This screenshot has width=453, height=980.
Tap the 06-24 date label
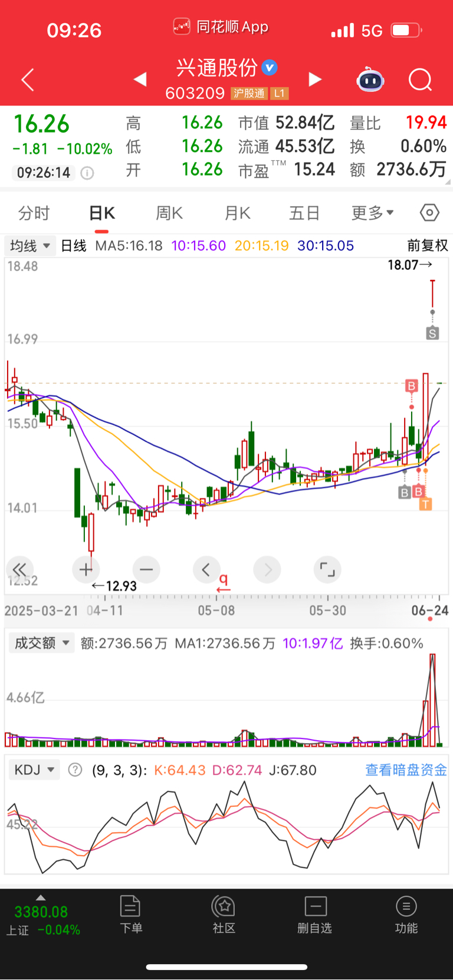430,610
